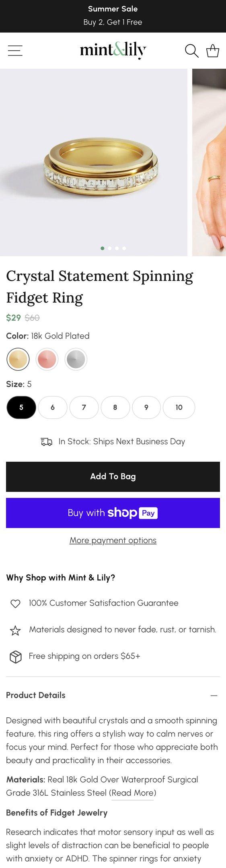Select the rose gold color swatch
The height and width of the screenshot is (868, 226).
click(47, 359)
